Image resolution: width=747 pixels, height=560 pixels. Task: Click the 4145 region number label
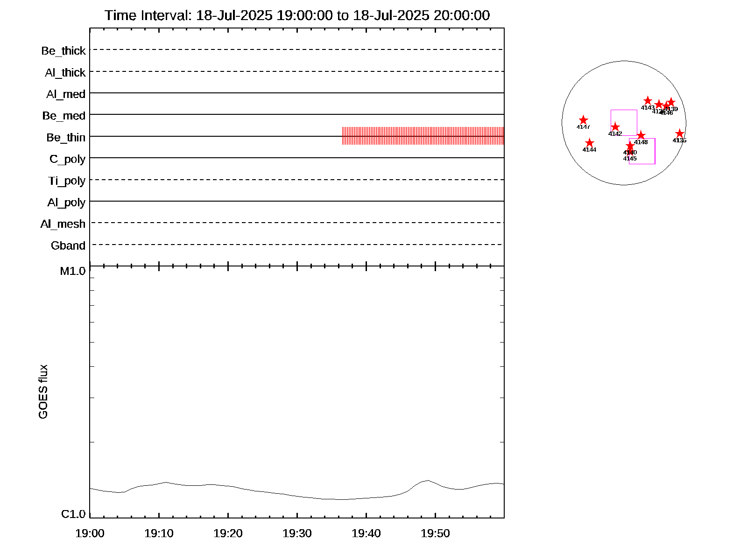(x=630, y=159)
